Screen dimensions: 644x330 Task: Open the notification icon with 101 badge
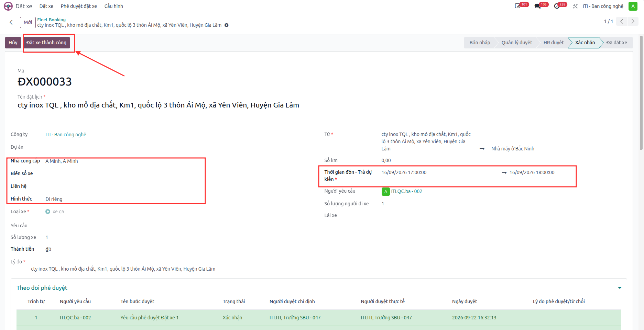point(518,6)
